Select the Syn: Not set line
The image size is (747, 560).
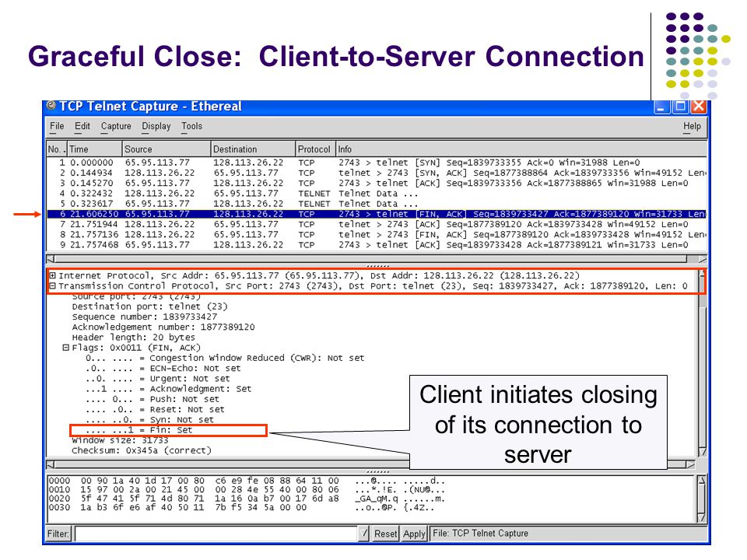pyautogui.click(x=149, y=420)
